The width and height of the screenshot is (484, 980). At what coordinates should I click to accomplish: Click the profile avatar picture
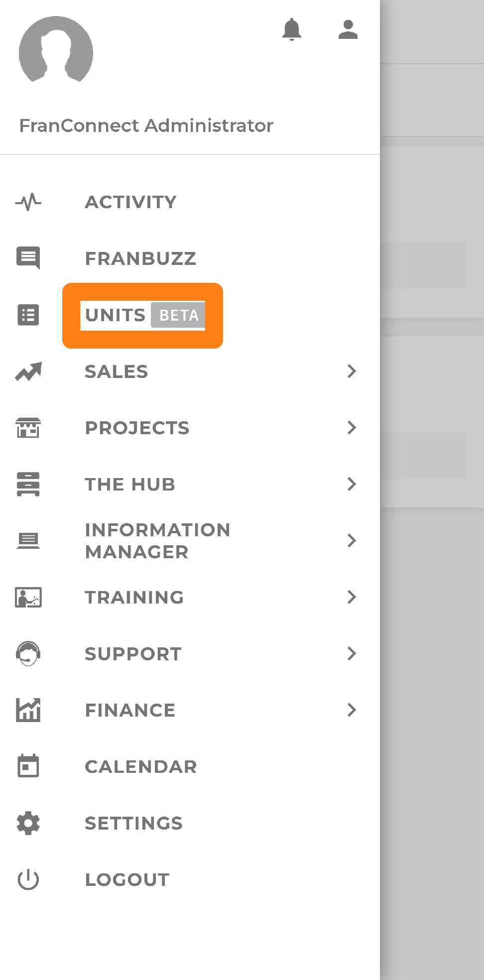click(x=56, y=49)
